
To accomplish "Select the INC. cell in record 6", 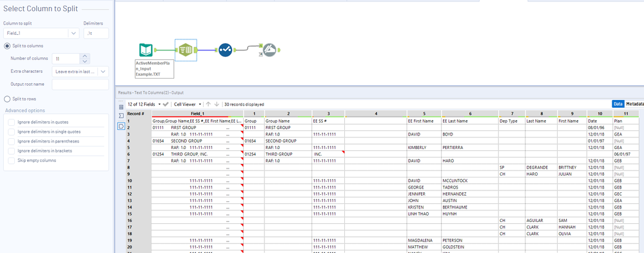I will (328, 154).
